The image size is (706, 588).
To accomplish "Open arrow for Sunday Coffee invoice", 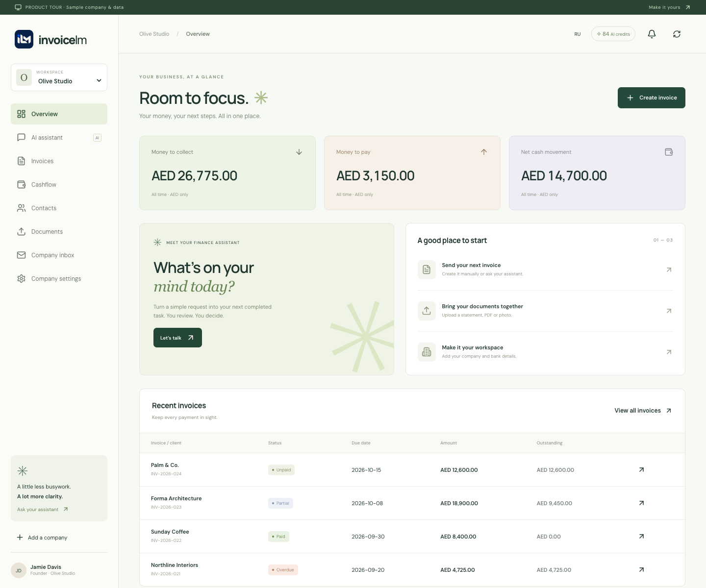I will 641,537.
